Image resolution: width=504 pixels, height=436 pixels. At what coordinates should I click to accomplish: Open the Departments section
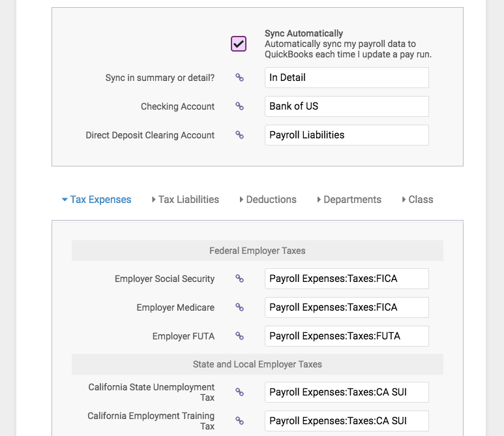click(349, 200)
